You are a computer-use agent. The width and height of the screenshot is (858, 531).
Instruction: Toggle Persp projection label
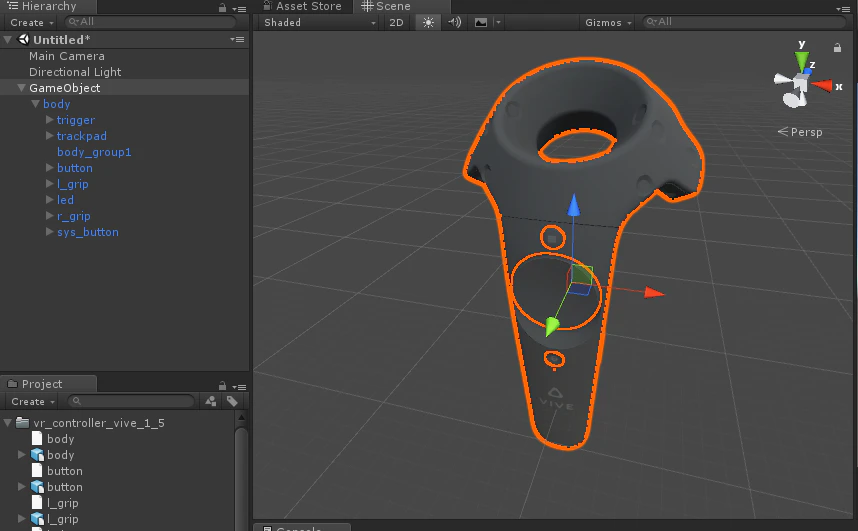(x=800, y=132)
